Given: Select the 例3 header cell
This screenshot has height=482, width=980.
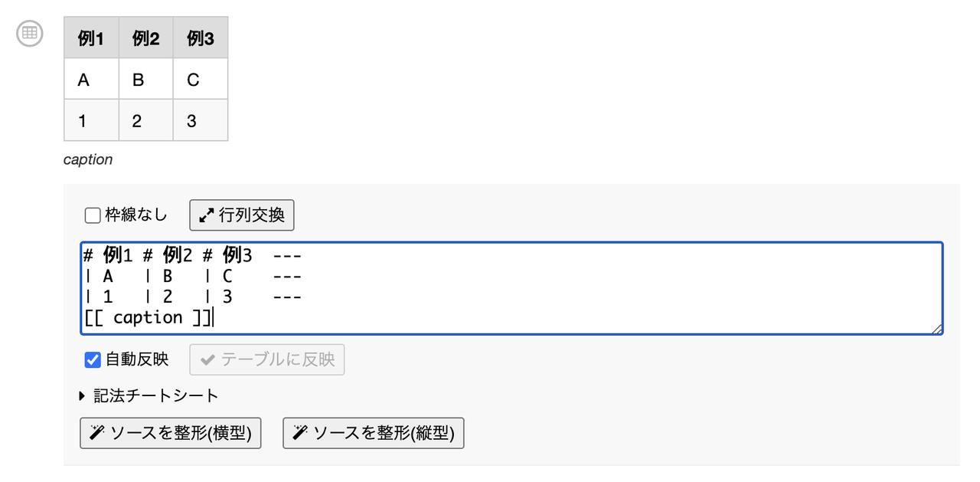Looking at the screenshot, I should point(201,38).
